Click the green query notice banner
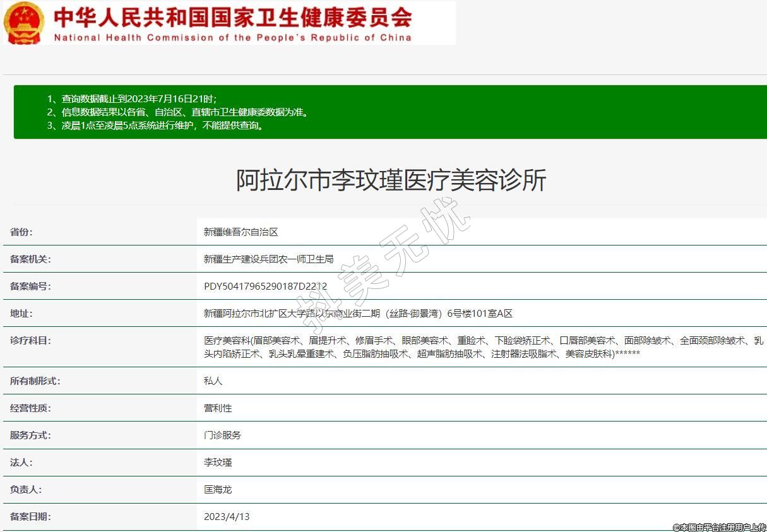 pyautogui.click(x=390, y=112)
